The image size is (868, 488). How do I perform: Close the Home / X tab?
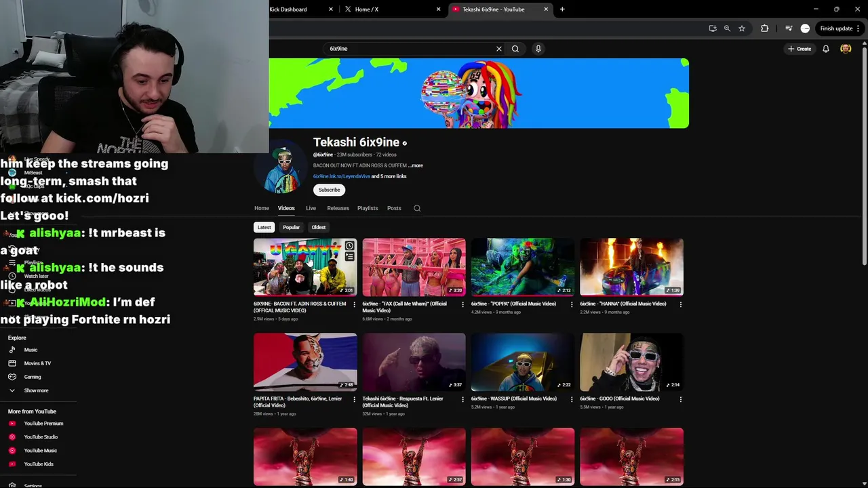coord(438,9)
